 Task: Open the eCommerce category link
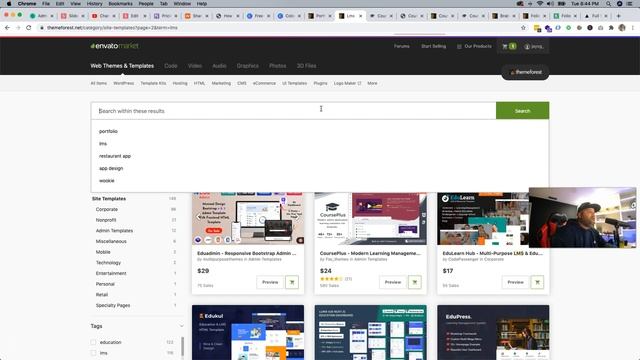pos(264,83)
